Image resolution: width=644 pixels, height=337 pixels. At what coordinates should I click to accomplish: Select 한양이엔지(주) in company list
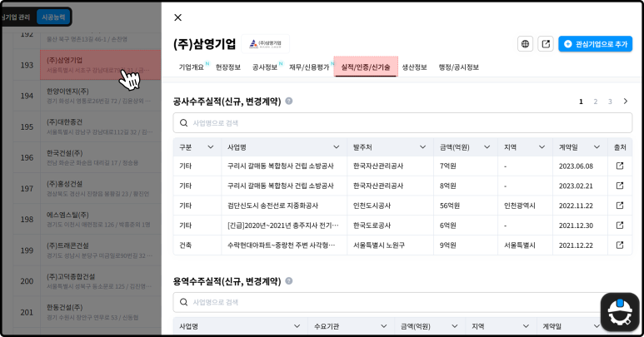[x=100, y=96]
